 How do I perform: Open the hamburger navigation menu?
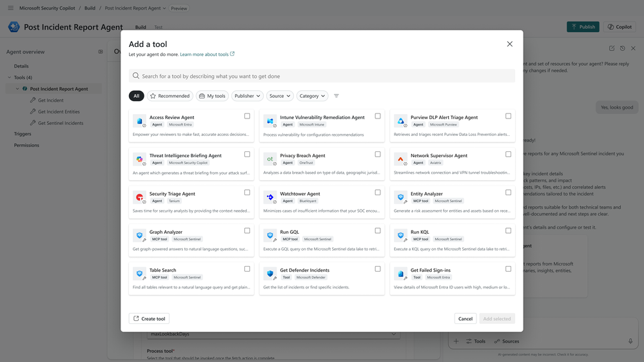point(11,8)
